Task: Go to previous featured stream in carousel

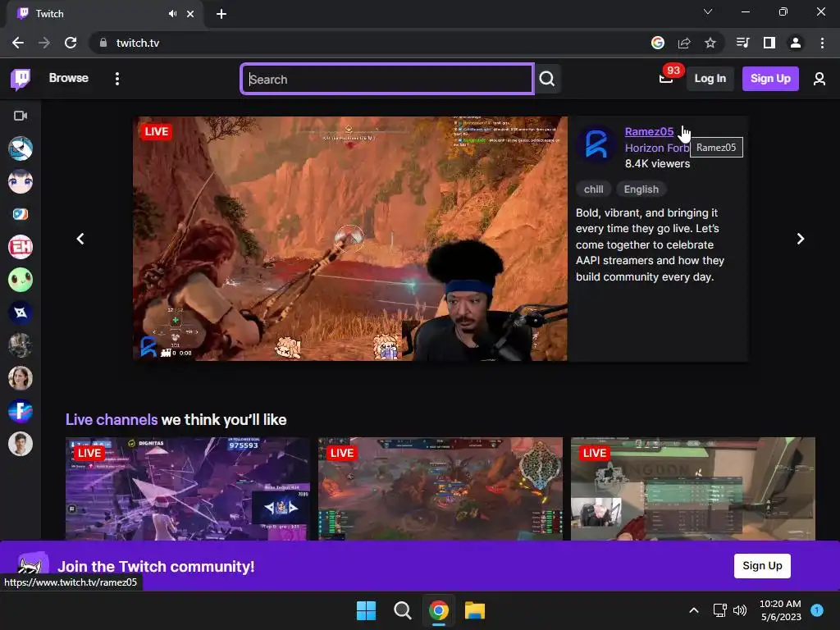Action: [x=80, y=239]
